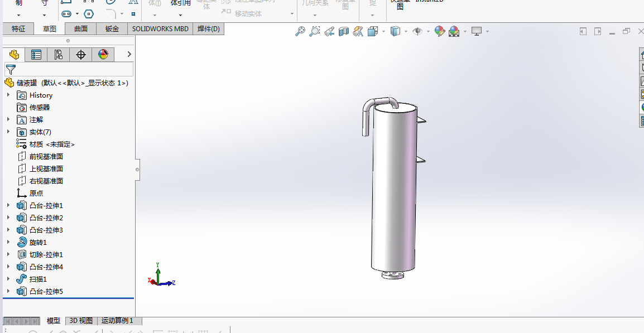Image resolution: width=644 pixels, height=333 pixels.
Task: Click the Previous View icon
Action: 329,31
